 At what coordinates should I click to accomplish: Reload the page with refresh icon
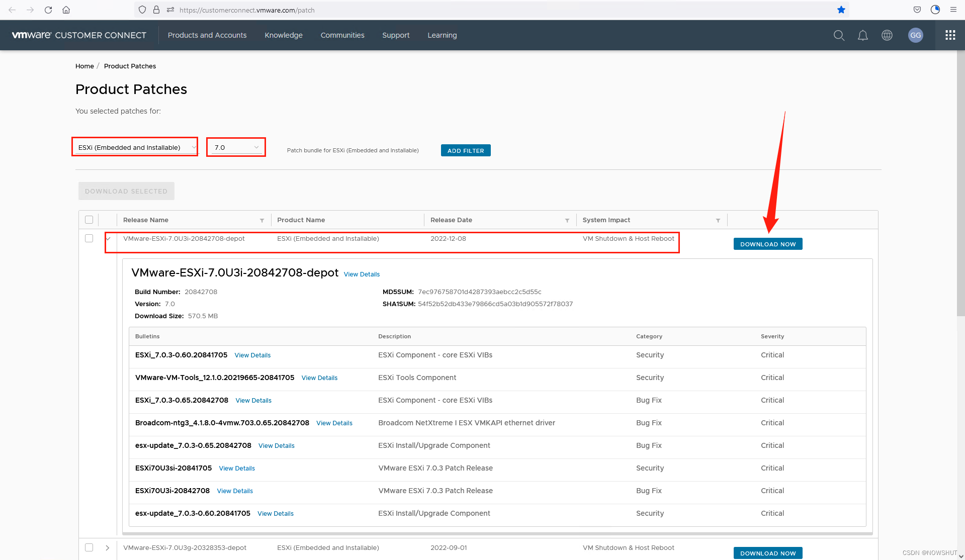click(x=48, y=10)
